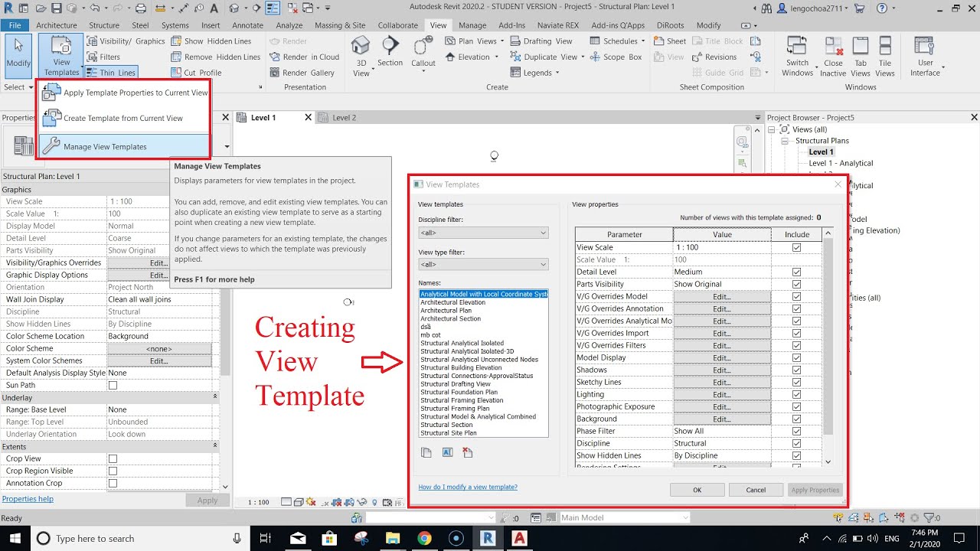
Task: Enable the Crop View checkbox
Action: click(113, 458)
